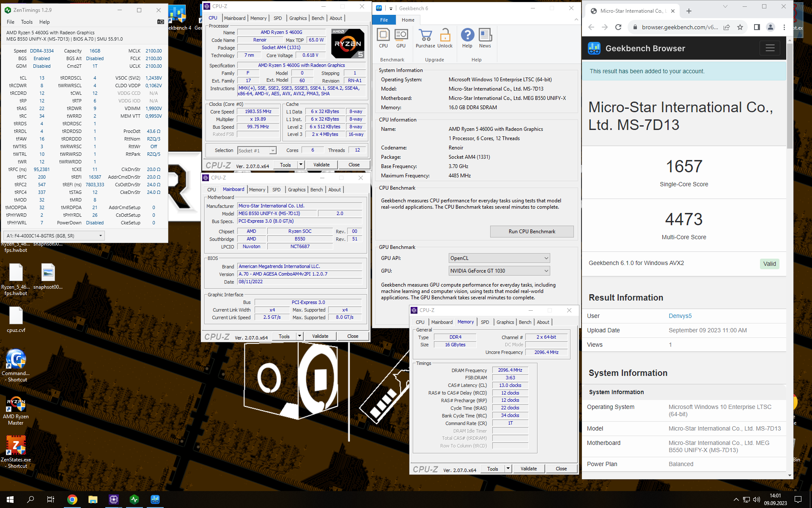Open Geekbench from the taskbar
Image resolution: width=812 pixels, height=508 pixels.
tap(155, 500)
